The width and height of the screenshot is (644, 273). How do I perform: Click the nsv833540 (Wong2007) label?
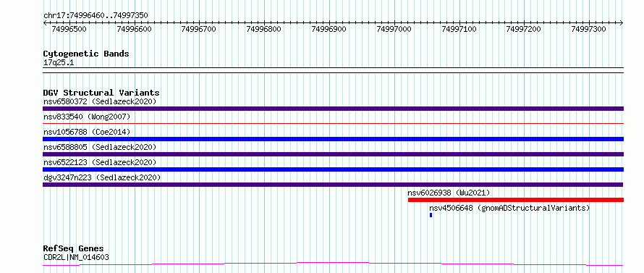tap(87, 117)
